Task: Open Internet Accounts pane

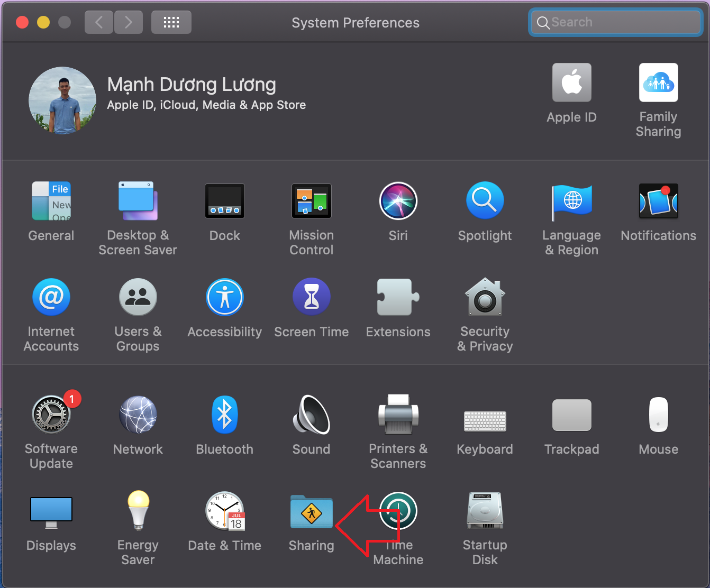Action: click(x=51, y=297)
